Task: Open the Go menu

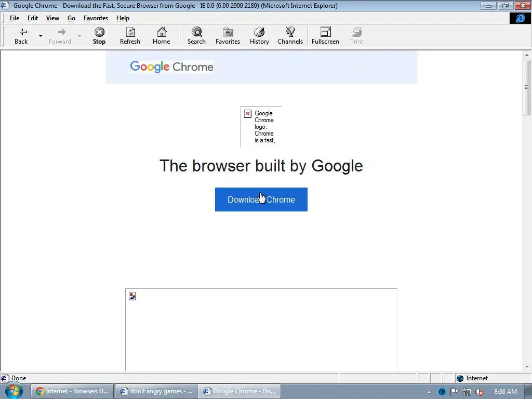Action: (x=71, y=18)
